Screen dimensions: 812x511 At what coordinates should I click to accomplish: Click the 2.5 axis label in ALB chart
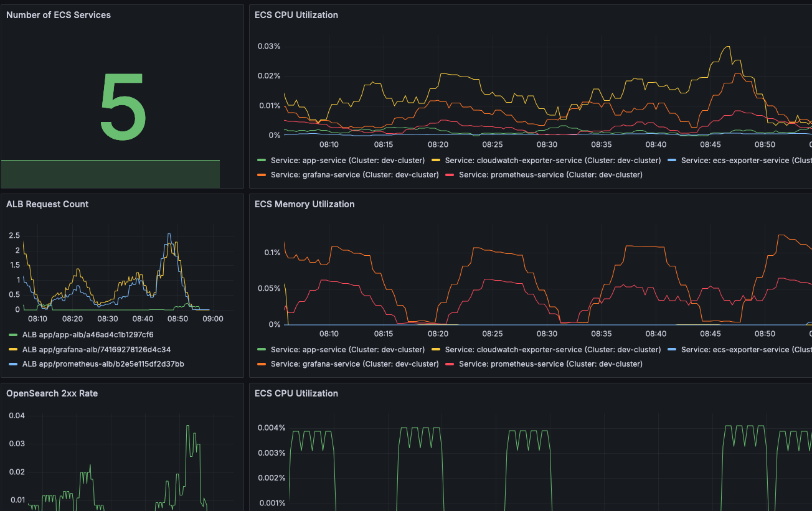tap(14, 235)
